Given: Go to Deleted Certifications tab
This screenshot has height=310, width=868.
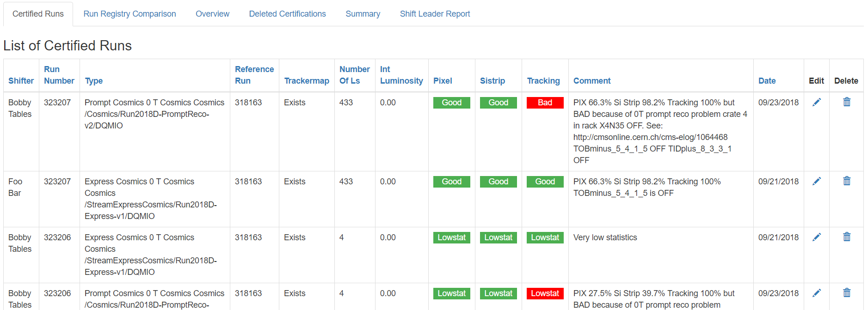Looking at the screenshot, I should coord(287,14).
